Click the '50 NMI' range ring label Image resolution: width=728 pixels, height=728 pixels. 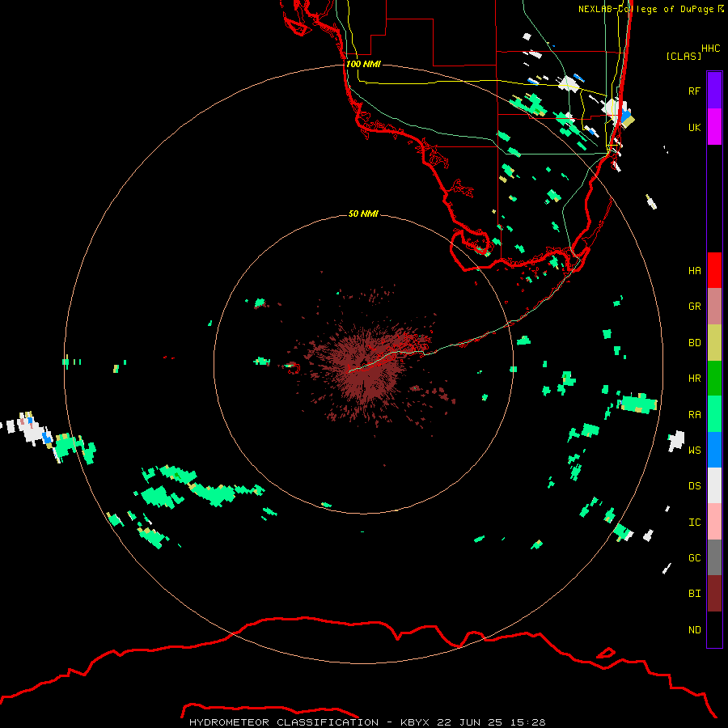[x=363, y=214]
